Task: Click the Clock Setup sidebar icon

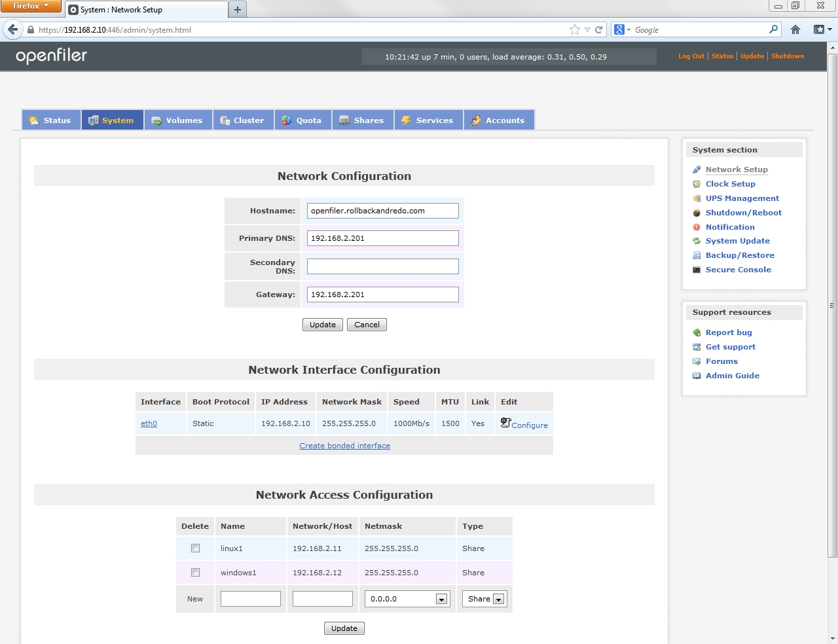Action: [697, 184]
